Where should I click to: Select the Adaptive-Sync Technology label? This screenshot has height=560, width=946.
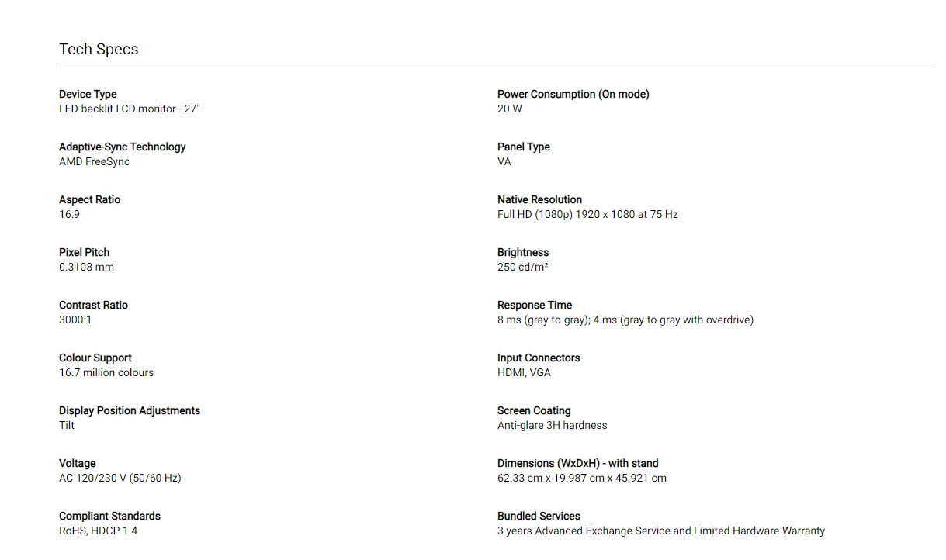click(x=122, y=147)
